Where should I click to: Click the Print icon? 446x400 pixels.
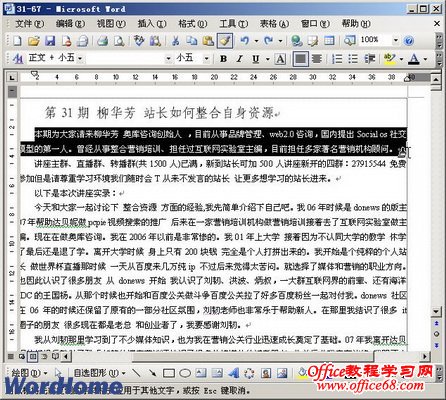click(x=103, y=41)
